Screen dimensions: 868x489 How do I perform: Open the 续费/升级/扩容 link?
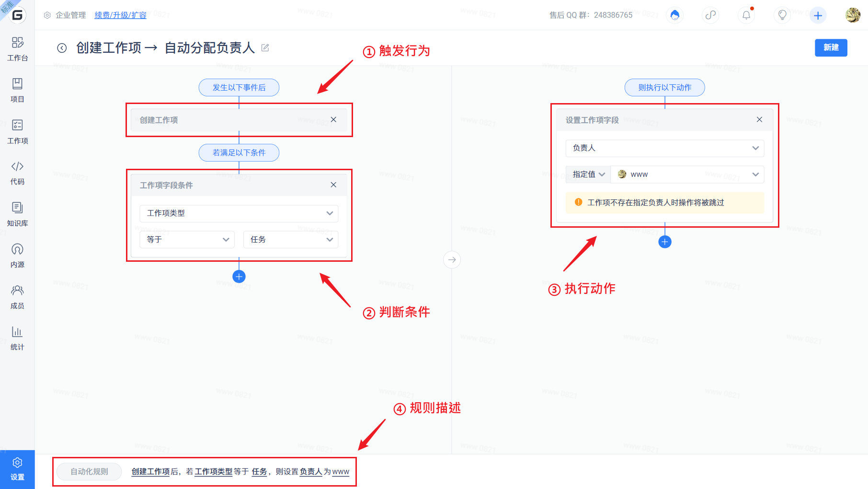click(120, 15)
